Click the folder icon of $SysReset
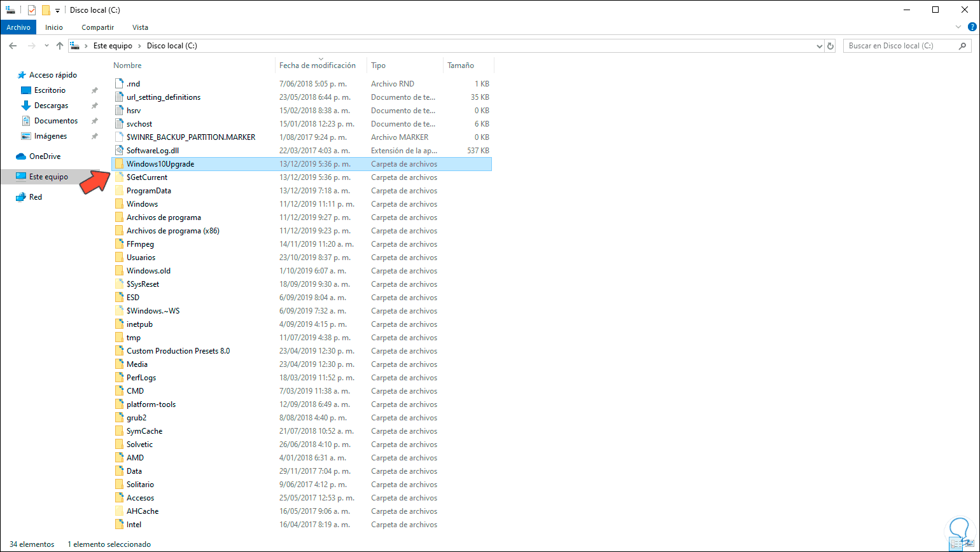 119,284
